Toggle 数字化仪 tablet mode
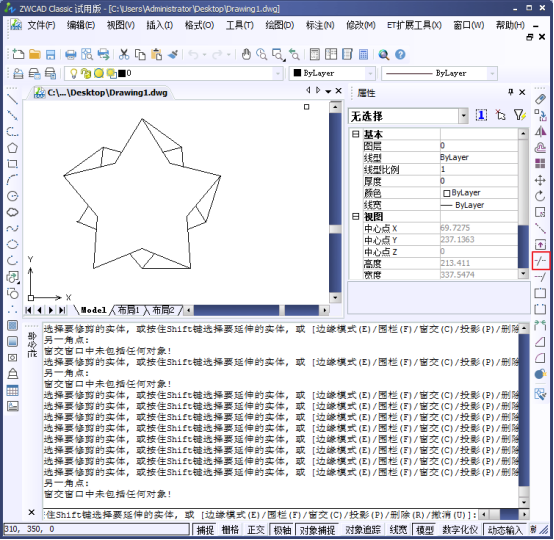554x540 pixels. [460, 530]
